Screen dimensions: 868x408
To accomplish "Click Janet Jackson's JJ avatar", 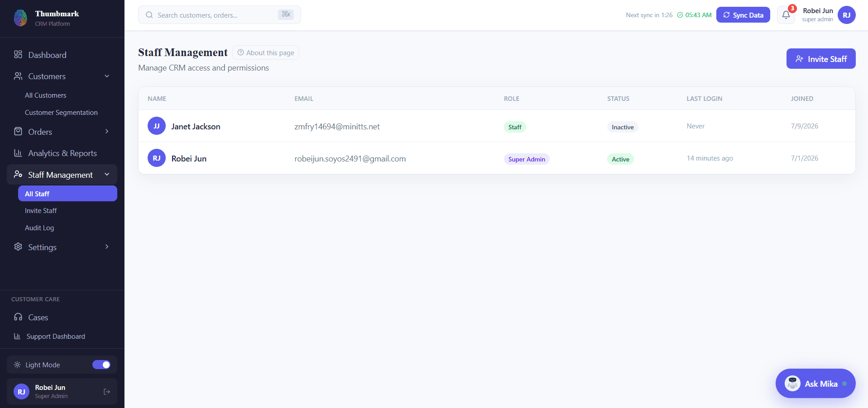I will click(157, 126).
